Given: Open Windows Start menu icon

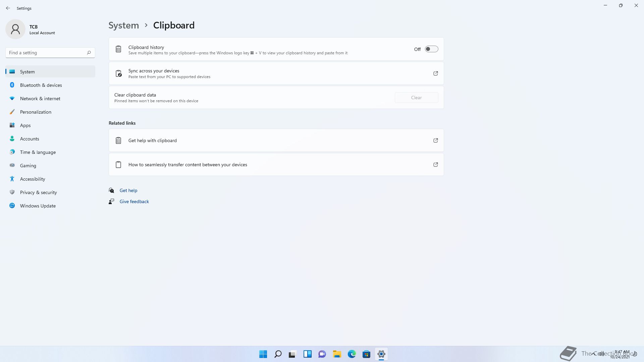Looking at the screenshot, I should 263,354.
